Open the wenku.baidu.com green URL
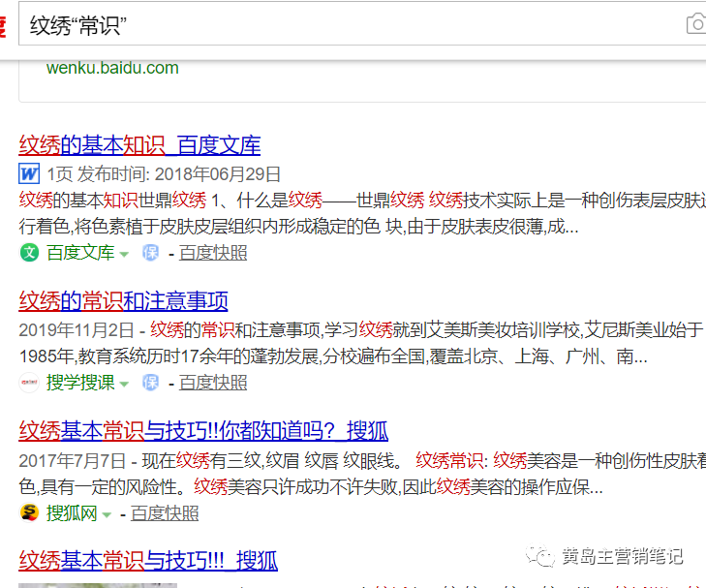This screenshot has width=706, height=588. pos(112,68)
